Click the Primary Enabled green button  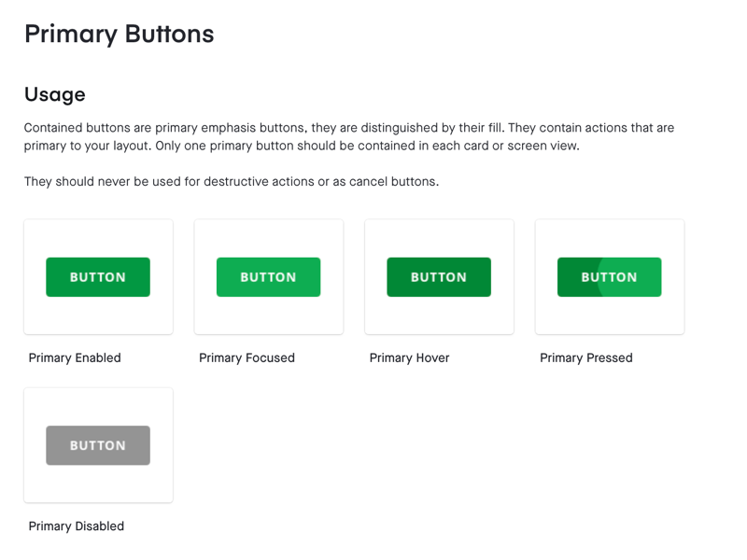(98, 277)
